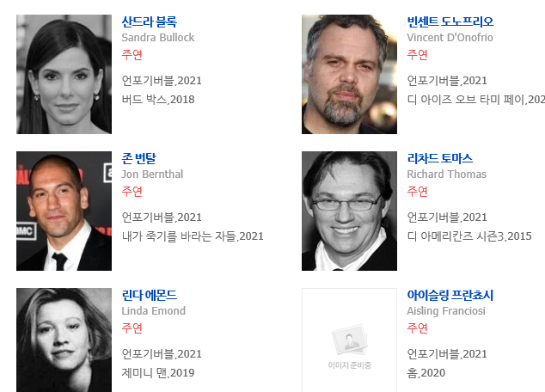Open the 리차드 토마스 name link

click(x=439, y=159)
